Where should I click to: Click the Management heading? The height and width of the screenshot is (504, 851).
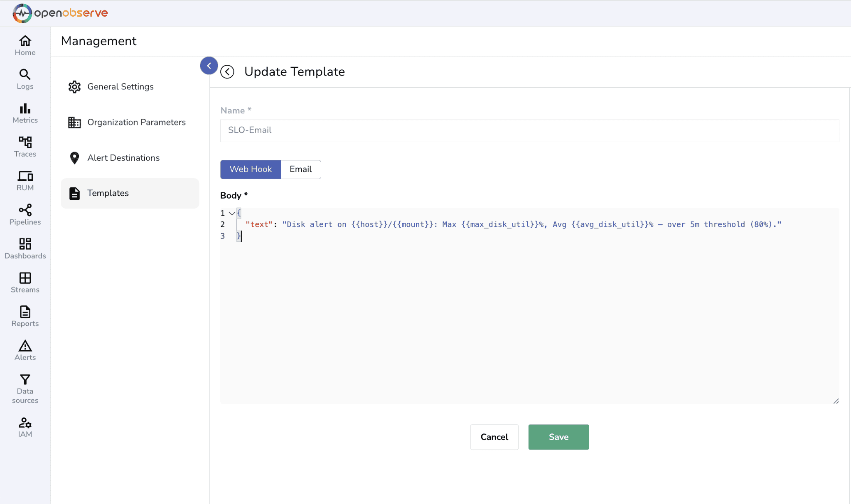pyautogui.click(x=98, y=41)
